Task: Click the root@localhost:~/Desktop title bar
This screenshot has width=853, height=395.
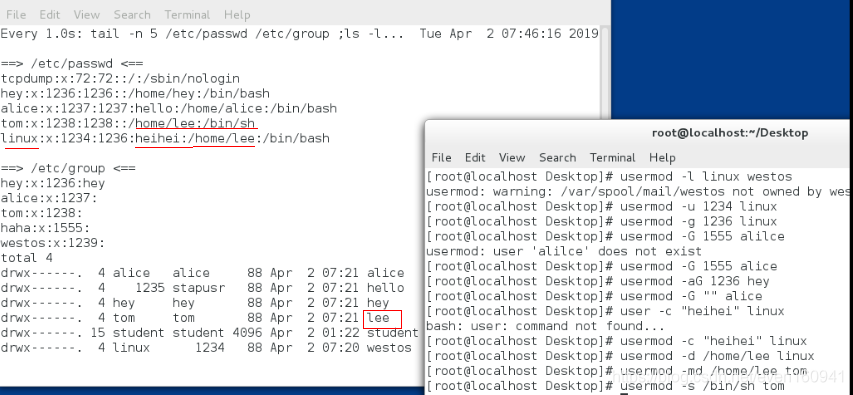Action: pyautogui.click(x=730, y=133)
